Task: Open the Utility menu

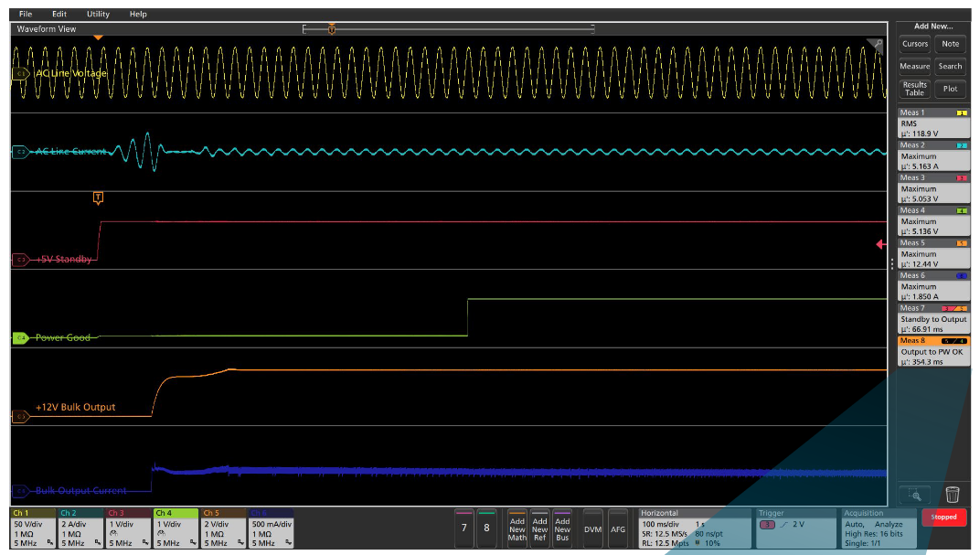Action: click(x=97, y=14)
